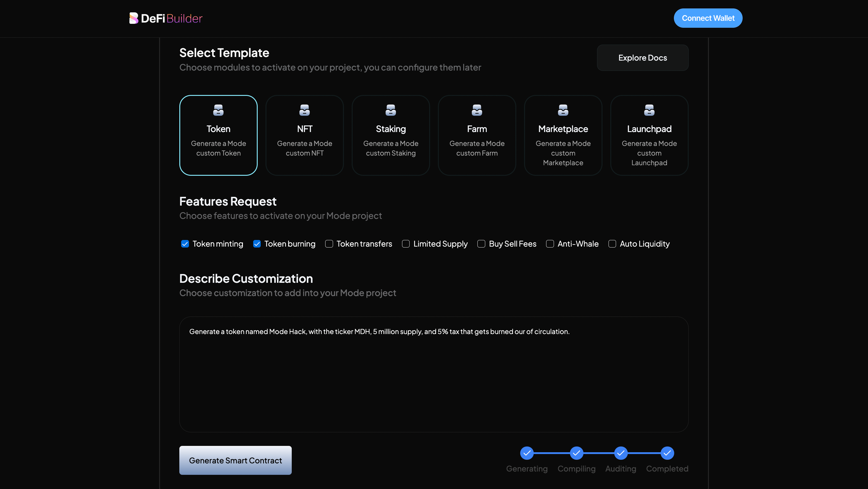Pick the Farm template icon

click(477, 110)
